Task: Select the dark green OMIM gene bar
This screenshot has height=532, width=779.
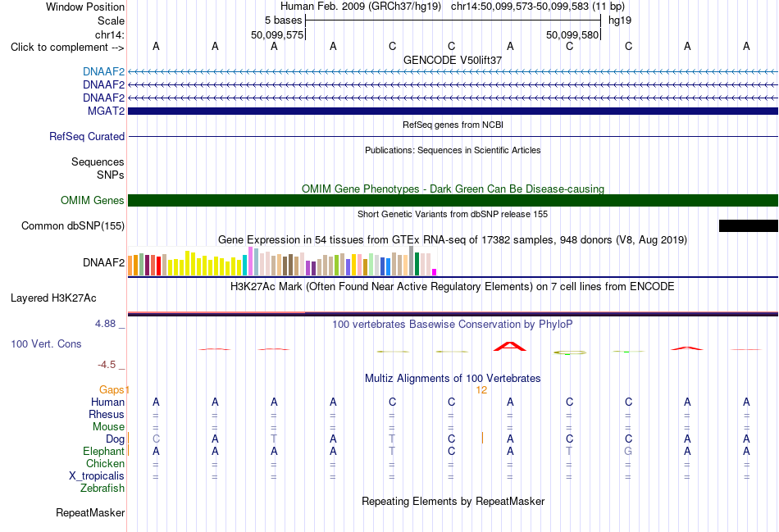Action: click(x=453, y=200)
